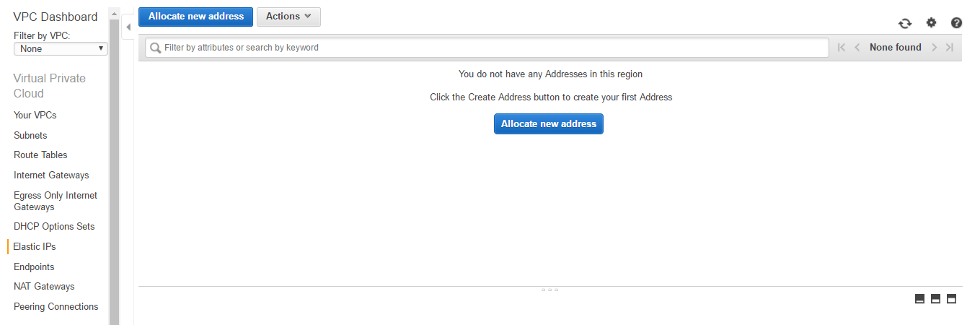This screenshot has height=325, width=980.
Task: Open VPC Dashboard link
Action: pos(55,17)
